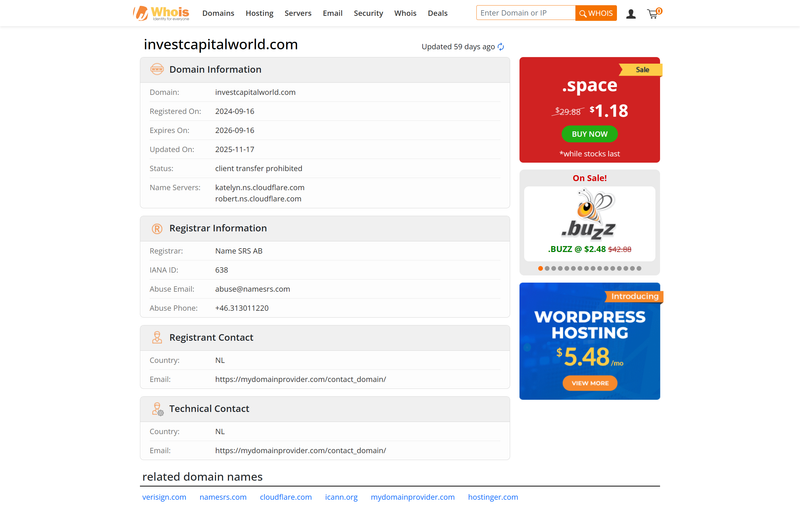Click the yellow Sale ribbon tag
The image size is (800, 514).
click(641, 70)
